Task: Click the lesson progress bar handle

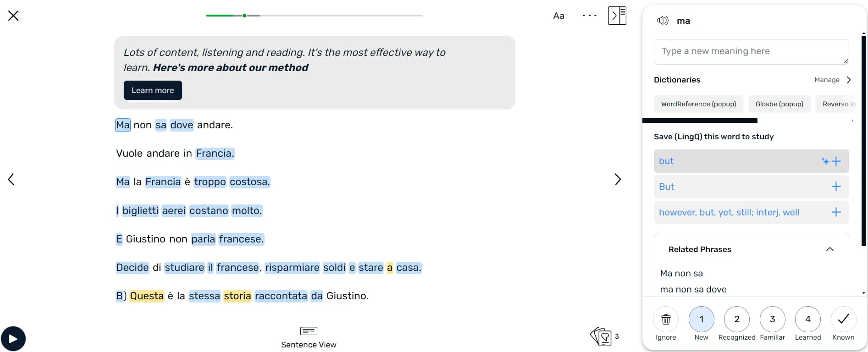Action: [245, 16]
